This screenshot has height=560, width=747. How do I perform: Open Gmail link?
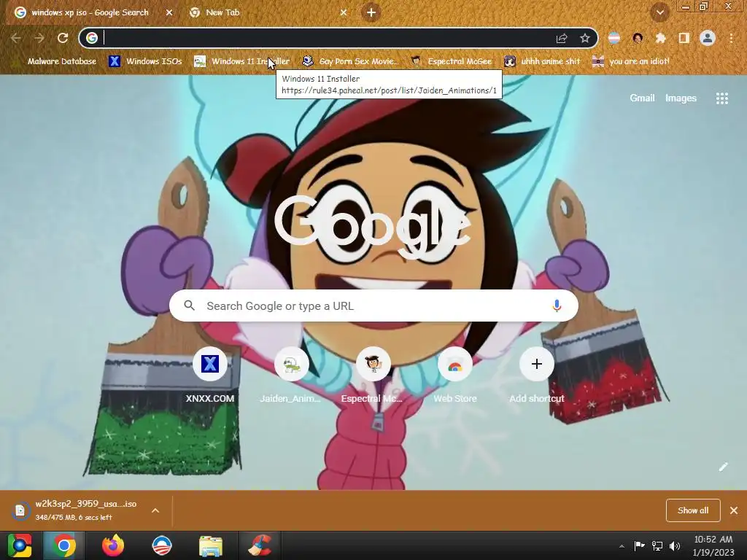(x=642, y=98)
